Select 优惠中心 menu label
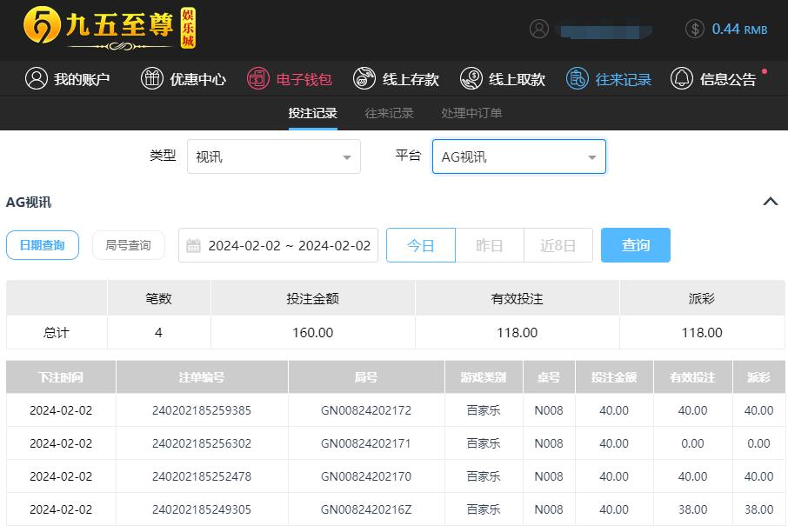This screenshot has width=788, height=532. [198, 79]
